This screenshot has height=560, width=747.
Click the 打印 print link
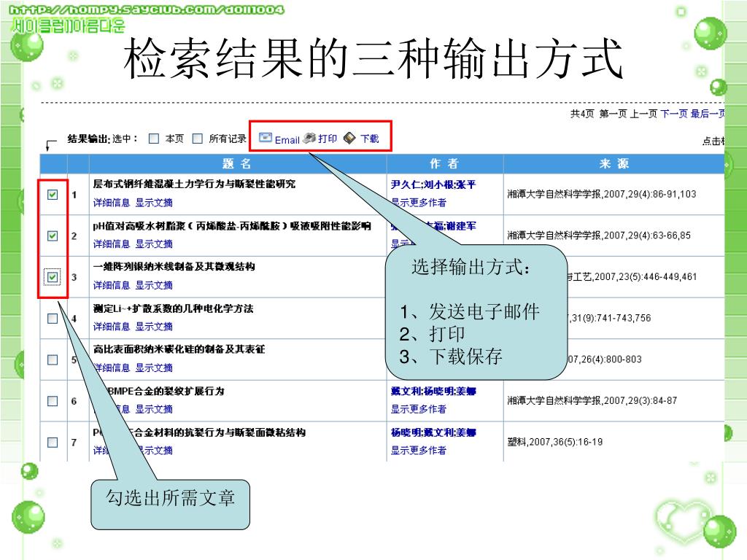point(328,139)
